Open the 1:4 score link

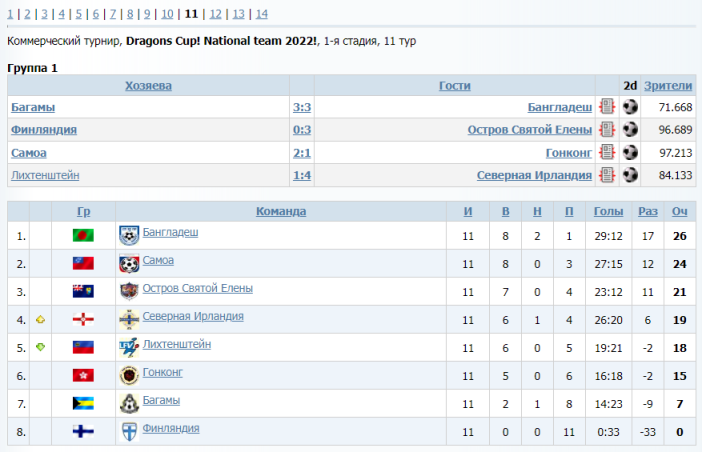click(301, 176)
